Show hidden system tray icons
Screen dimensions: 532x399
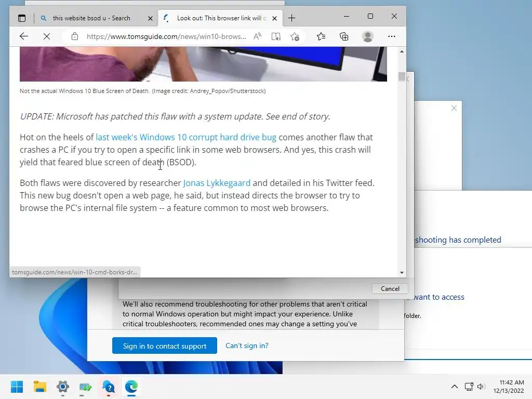(x=454, y=387)
